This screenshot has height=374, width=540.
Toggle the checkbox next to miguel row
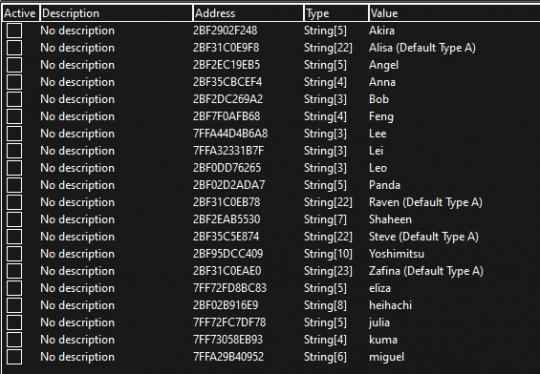[14, 357]
